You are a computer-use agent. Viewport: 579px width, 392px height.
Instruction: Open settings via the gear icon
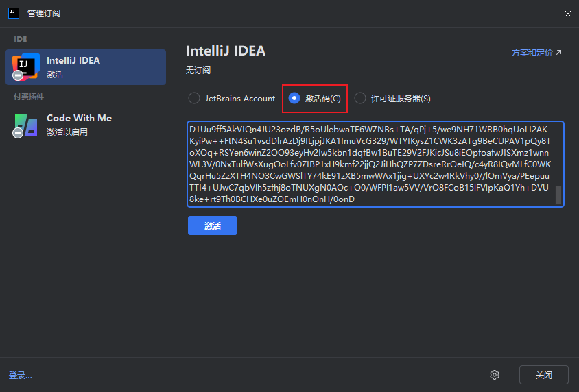click(495, 375)
